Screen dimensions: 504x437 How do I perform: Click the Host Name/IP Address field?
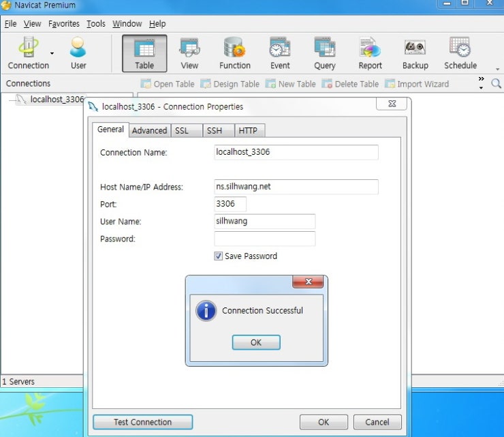click(x=296, y=187)
